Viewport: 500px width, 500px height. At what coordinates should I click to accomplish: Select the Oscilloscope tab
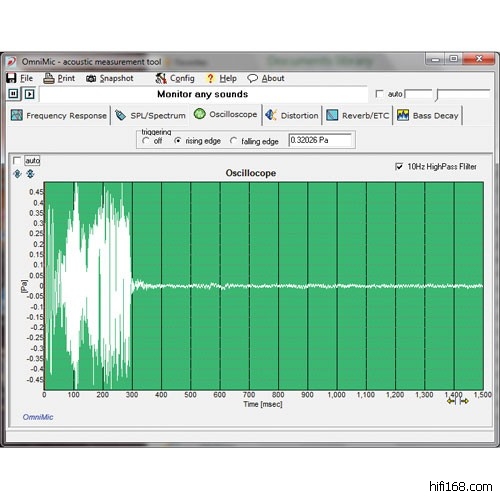point(226,114)
